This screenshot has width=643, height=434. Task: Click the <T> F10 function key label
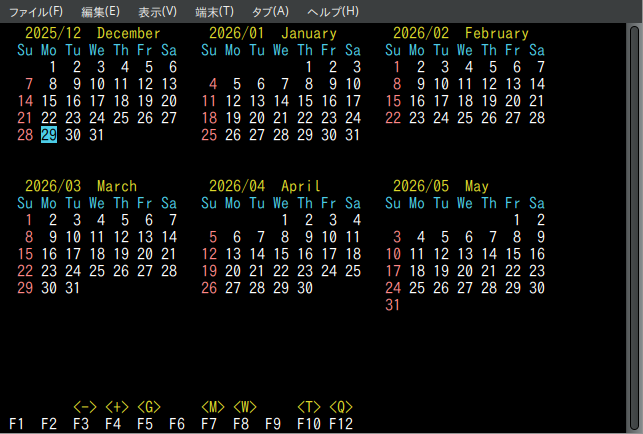(x=309, y=407)
